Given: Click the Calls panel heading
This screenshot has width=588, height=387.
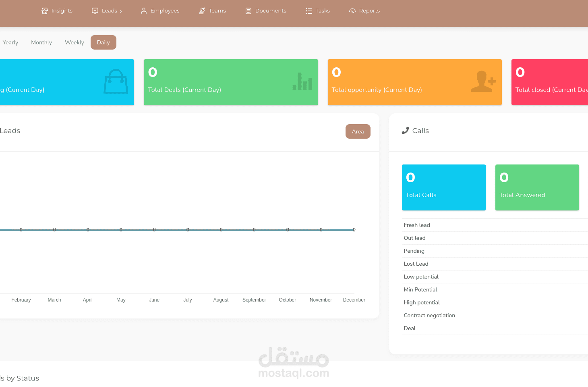Looking at the screenshot, I should point(420,131).
